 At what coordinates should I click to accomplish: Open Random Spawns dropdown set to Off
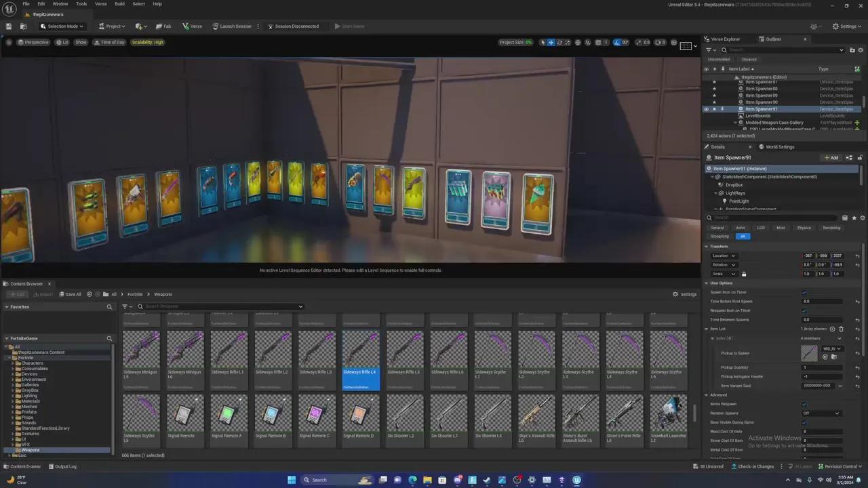coord(821,413)
